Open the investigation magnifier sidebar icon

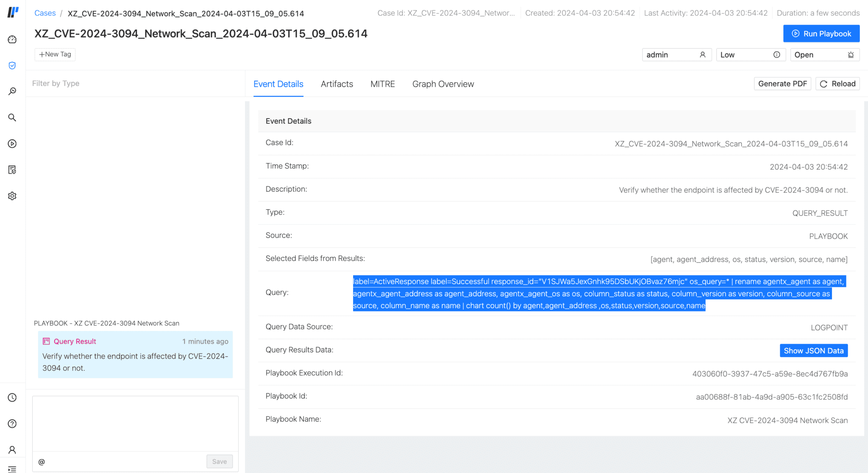[x=12, y=92]
